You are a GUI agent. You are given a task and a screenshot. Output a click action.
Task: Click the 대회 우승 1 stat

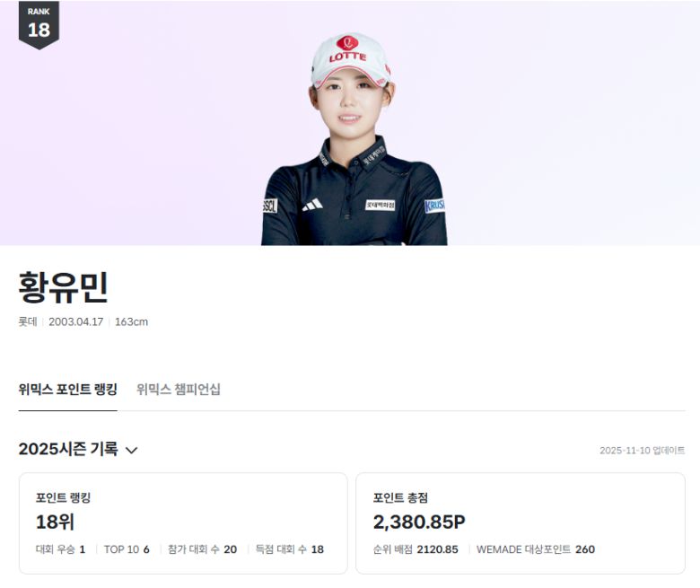pyautogui.click(x=60, y=549)
